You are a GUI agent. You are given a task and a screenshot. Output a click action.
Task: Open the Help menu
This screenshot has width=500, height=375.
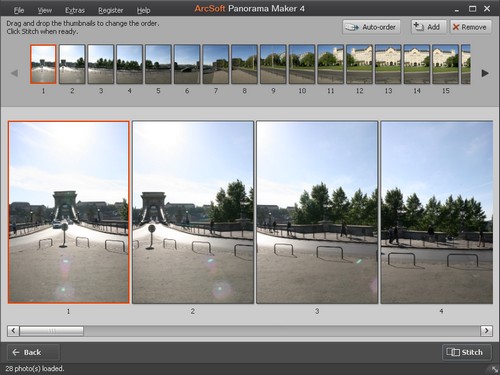[x=143, y=10]
